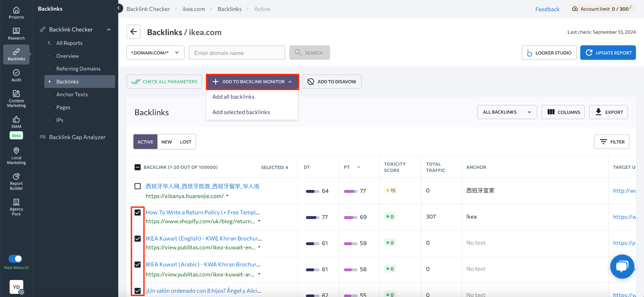The width and height of the screenshot is (644, 297).
Task: Uncheck the Shopify return policy row
Action: 137,213
